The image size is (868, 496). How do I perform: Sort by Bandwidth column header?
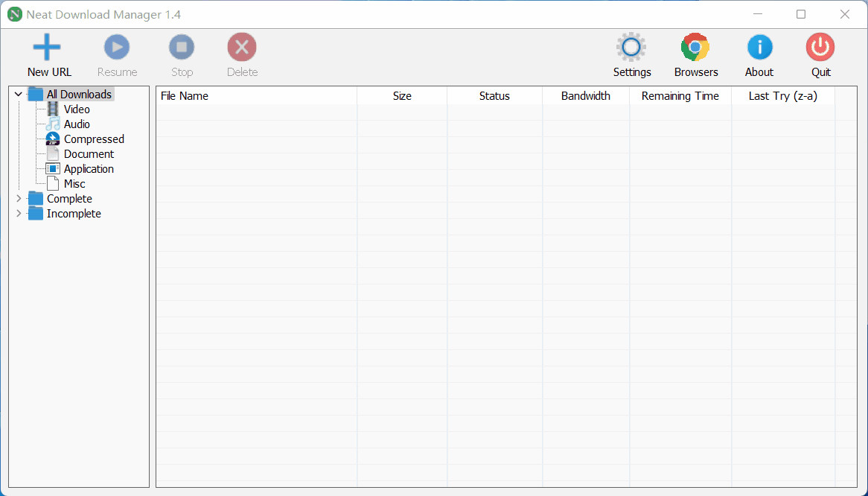pos(586,96)
